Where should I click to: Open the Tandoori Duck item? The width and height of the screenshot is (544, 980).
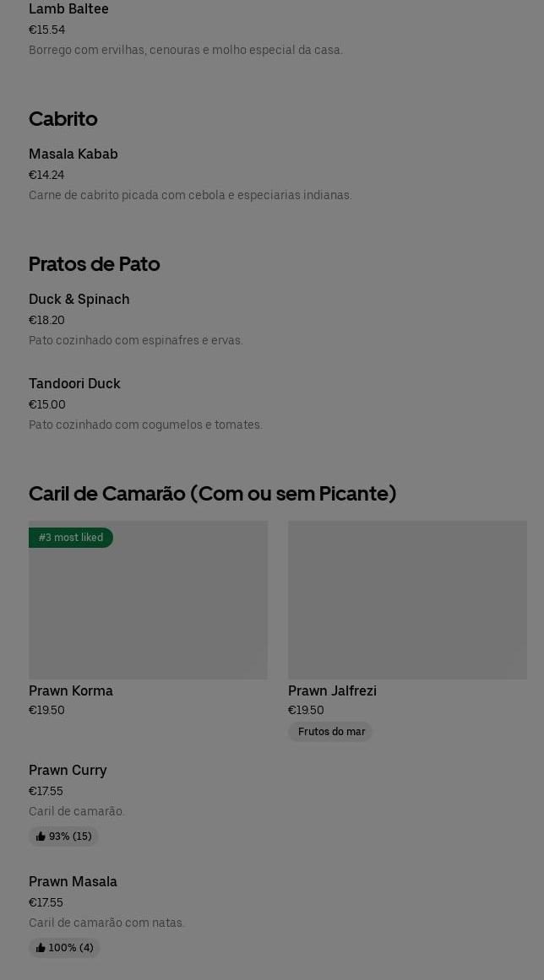74,384
